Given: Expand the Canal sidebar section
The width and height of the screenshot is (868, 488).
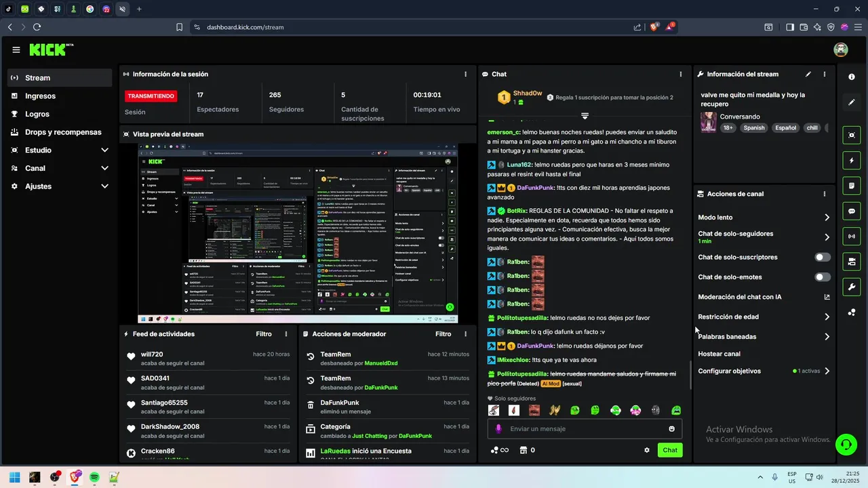Looking at the screenshot, I should pyautogui.click(x=60, y=168).
